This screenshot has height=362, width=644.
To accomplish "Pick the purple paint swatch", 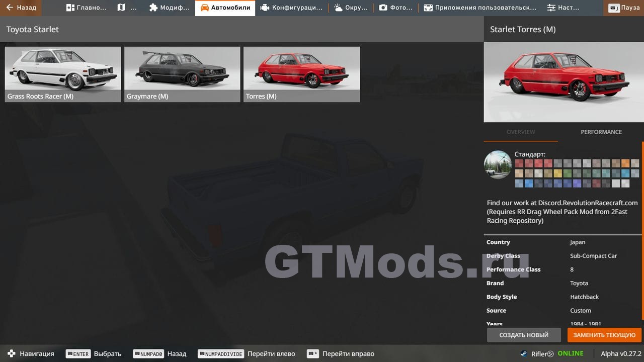I will tap(577, 184).
